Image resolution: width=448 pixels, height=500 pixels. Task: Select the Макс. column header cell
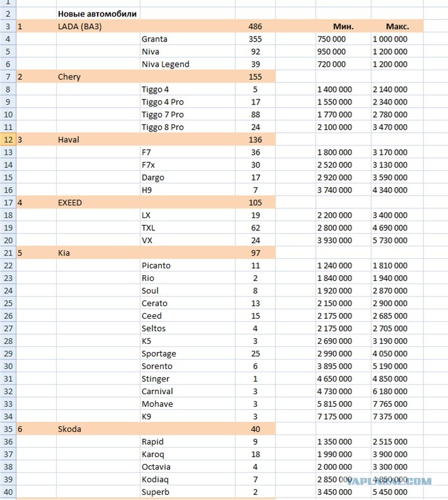(x=397, y=26)
